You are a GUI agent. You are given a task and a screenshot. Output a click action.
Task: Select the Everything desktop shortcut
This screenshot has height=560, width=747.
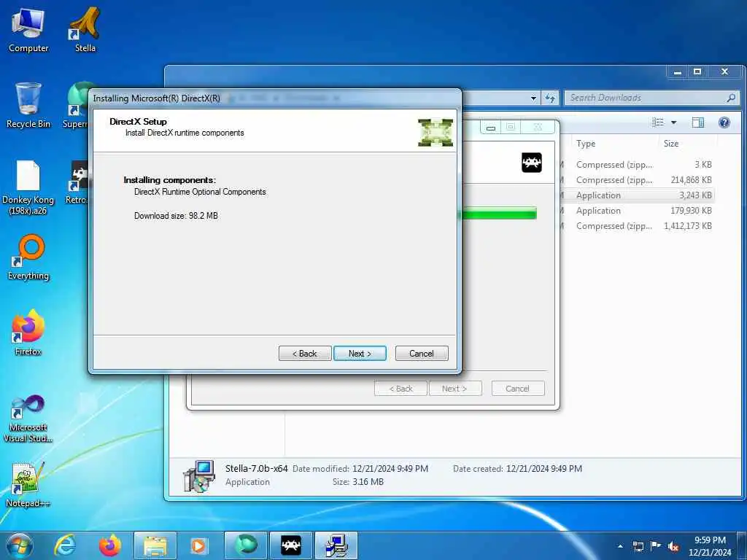(x=28, y=257)
